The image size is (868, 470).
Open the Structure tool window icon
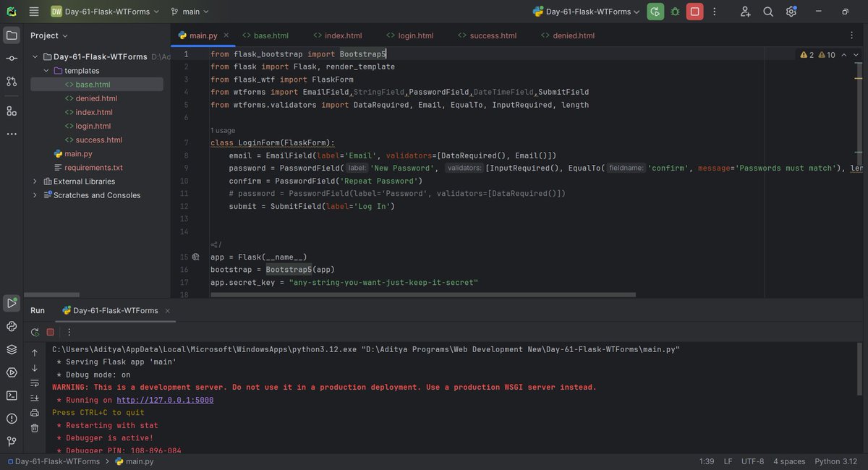(x=12, y=111)
